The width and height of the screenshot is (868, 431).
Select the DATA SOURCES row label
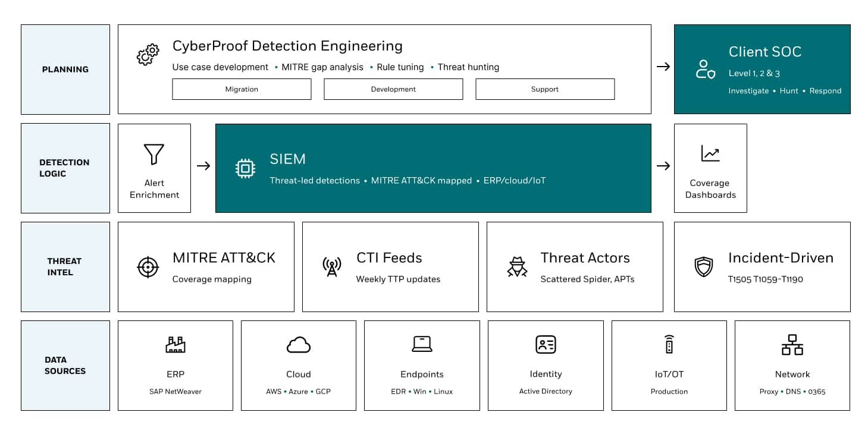pos(65,366)
